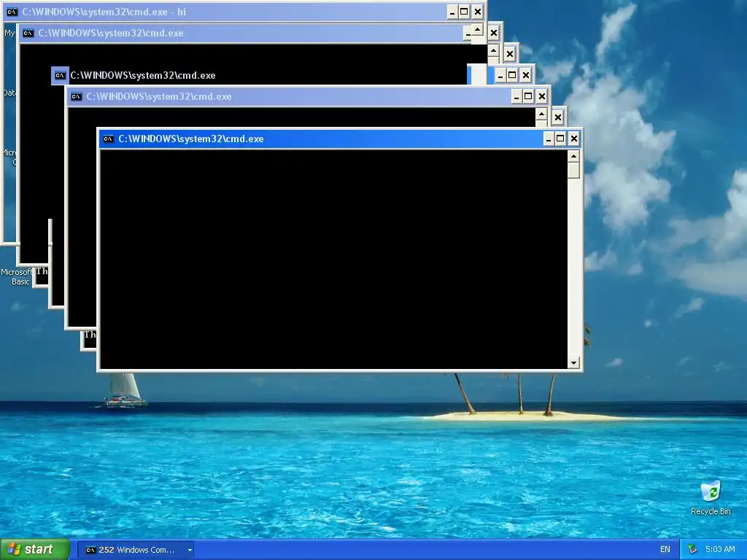Click the scroll up arrow of the cmd window behind the active one
This screenshot has width=747, height=560.
pyautogui.click(x=541, y=114)
